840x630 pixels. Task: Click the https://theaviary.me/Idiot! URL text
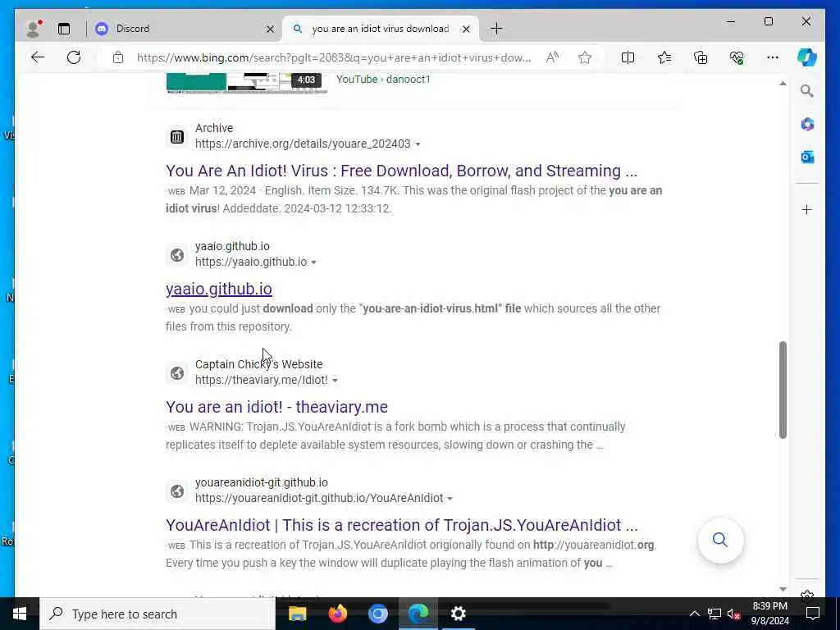point(262,380)
